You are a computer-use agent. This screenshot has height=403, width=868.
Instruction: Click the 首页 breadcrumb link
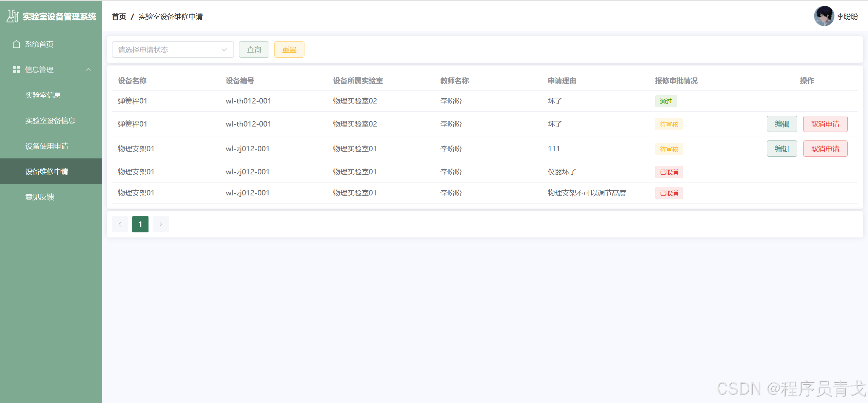(118, 16)
